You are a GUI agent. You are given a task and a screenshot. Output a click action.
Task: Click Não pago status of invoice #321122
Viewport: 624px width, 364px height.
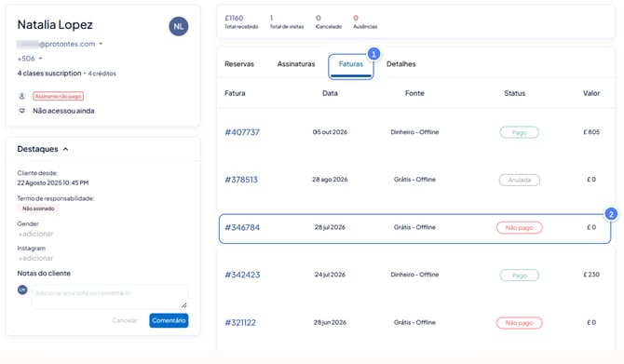click(520, 323)
